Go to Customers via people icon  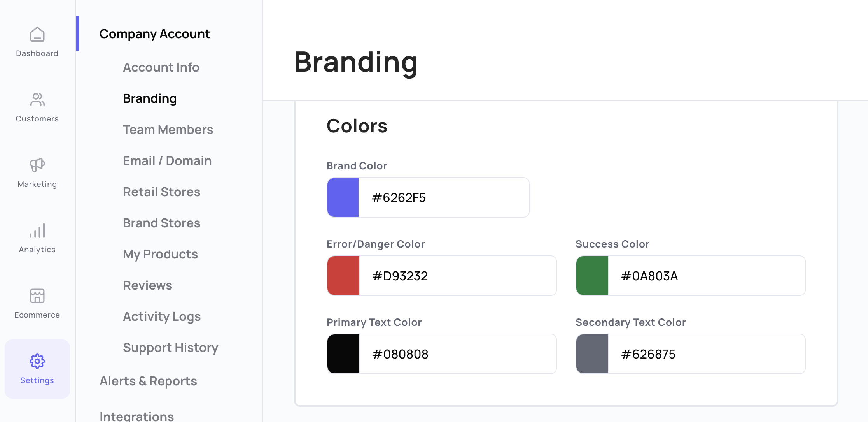[x=37, y=100]
